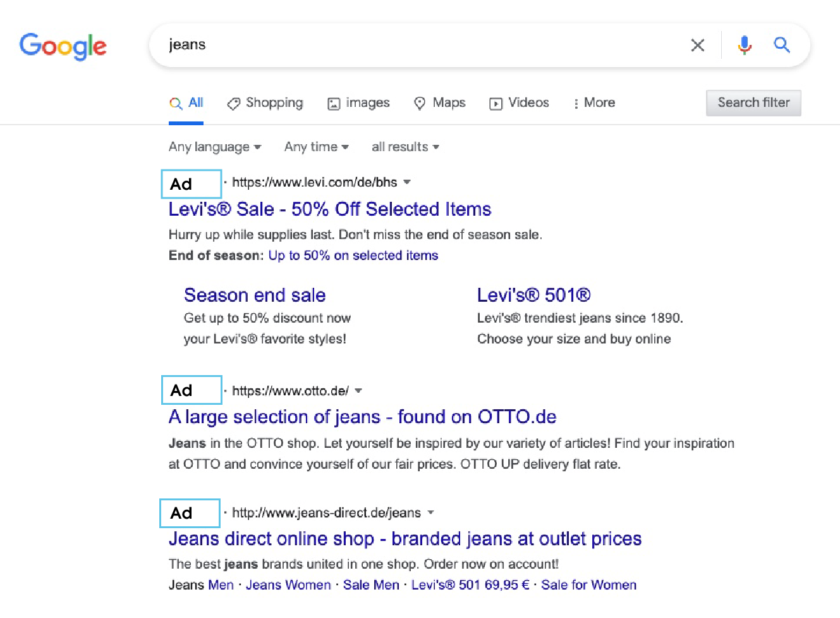Click the http://www.jeans-direct.de/jeans URL text

coord(326,512)
